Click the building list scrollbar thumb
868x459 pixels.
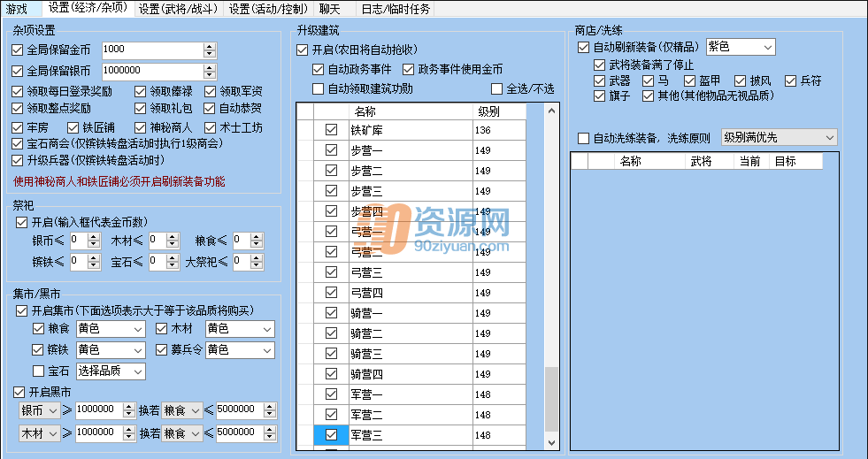click(x=551, y=399)
